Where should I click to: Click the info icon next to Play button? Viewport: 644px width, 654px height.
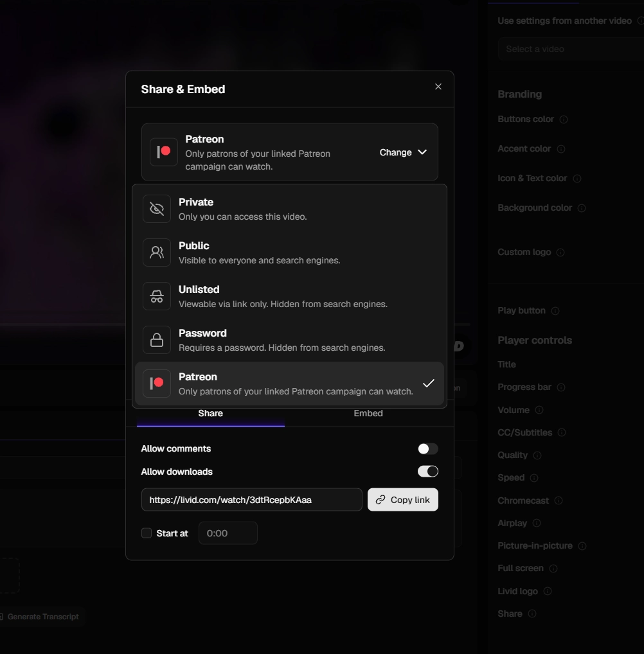555,311
